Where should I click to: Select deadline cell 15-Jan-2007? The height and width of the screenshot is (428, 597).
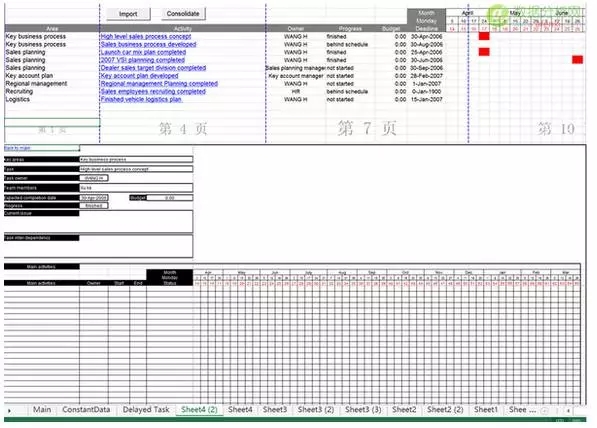pos(426,99)
